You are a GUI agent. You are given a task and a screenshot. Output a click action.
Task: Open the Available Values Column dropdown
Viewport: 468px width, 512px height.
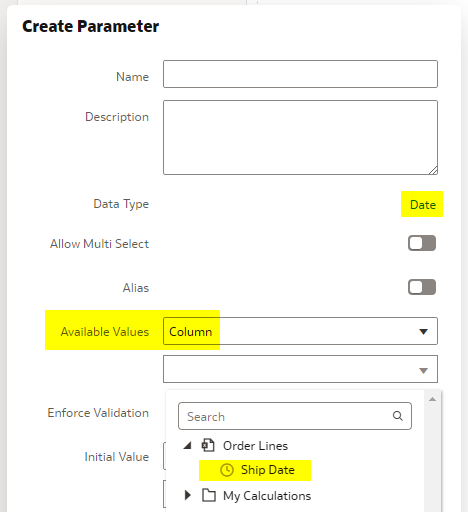click(x=300, y=331)
